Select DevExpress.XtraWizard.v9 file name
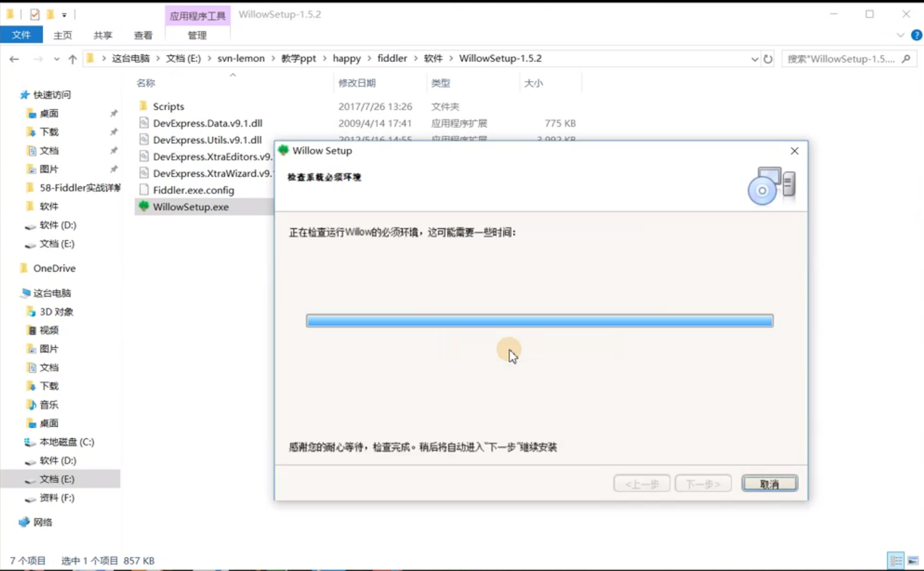Viewport: 924px width, 571px height. coord(212,173)
